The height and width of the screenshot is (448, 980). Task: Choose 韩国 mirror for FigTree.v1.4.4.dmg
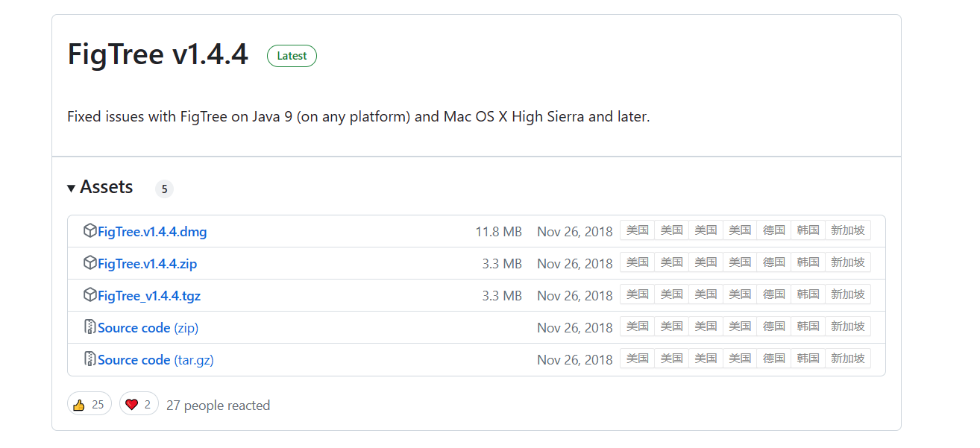coord(808,230)
